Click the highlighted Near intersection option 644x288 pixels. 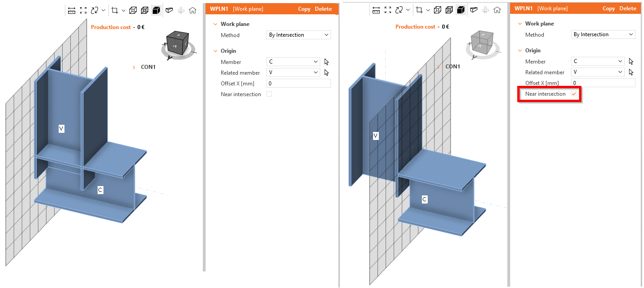point(575,94)
